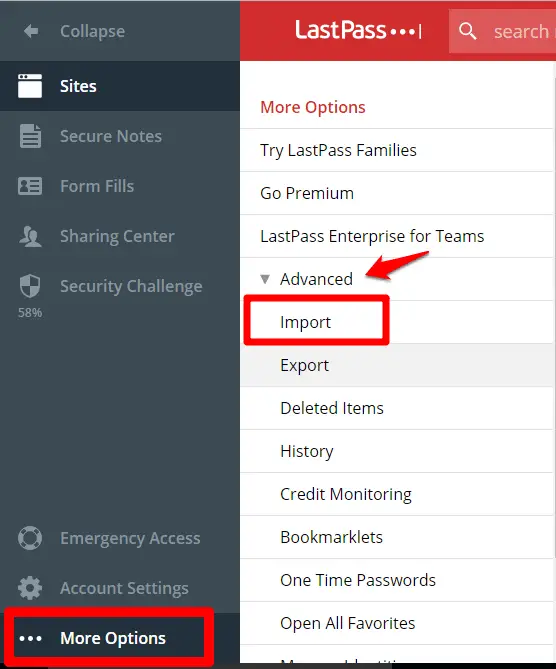Click the More Options three-dots icon
The image size is (556, 669).
tap(30, 639)
